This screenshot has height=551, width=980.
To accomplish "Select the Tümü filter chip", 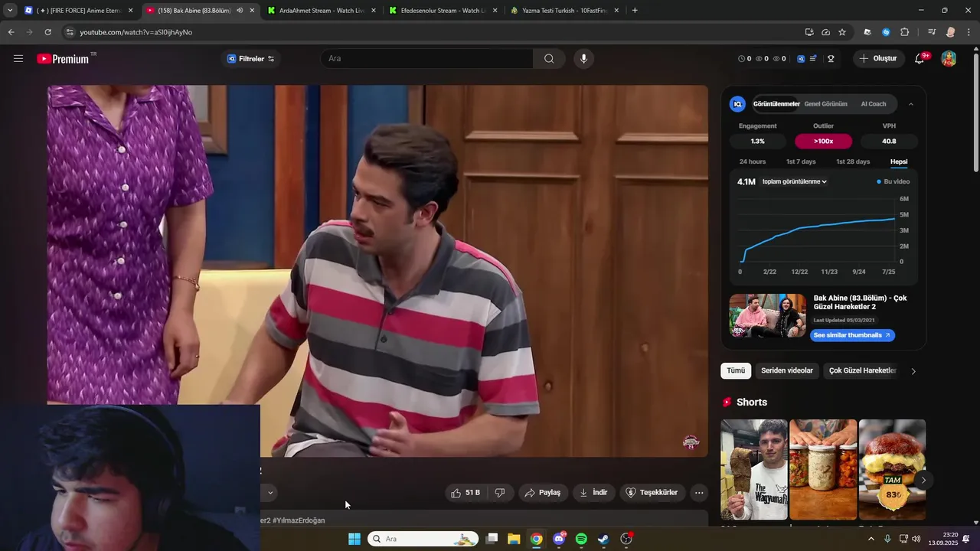I will 736,370.
